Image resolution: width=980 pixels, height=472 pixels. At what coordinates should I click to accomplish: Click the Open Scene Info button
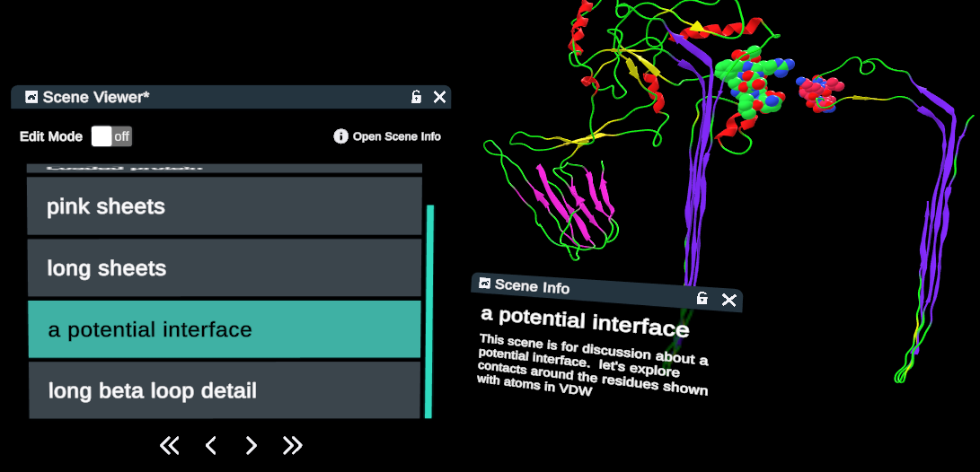point(387,136)
